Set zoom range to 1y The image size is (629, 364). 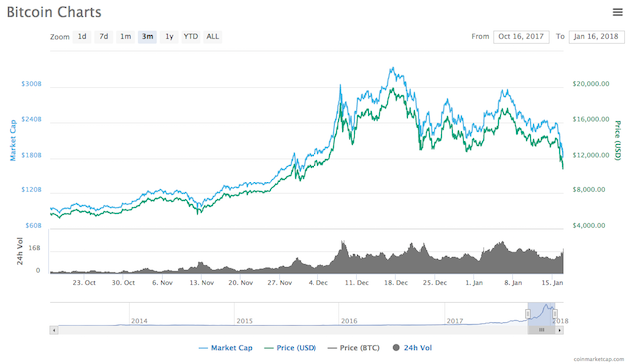tap(169, 37)
